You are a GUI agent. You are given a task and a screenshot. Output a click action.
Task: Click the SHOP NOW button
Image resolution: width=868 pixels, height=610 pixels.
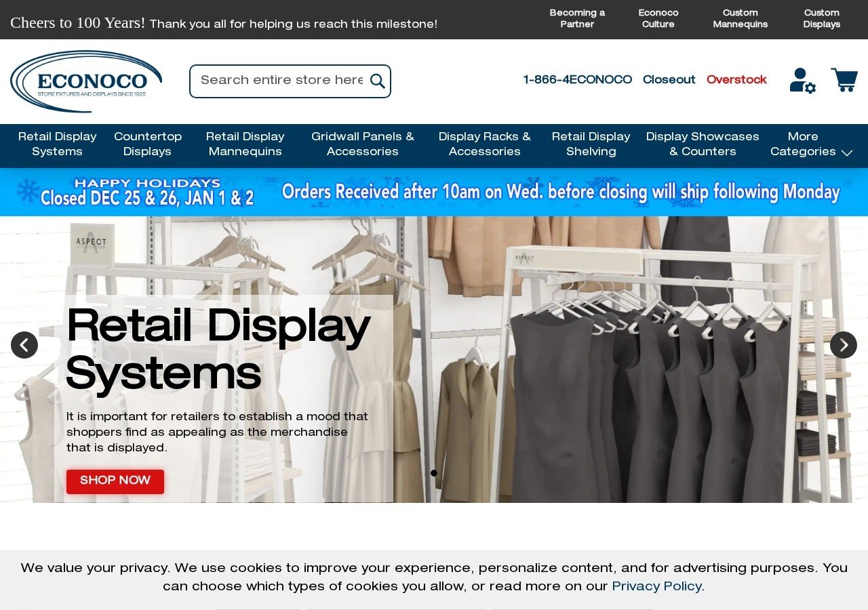point(115,481)
